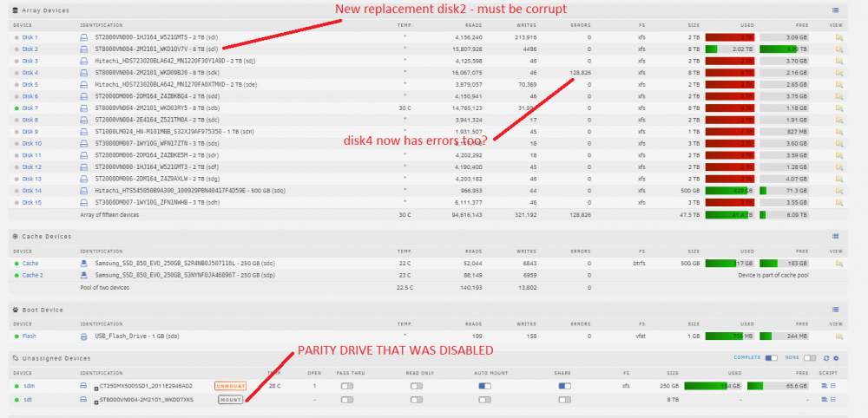Open the Flash boot device link
868x418 pixels.
(x=29, y=336)
